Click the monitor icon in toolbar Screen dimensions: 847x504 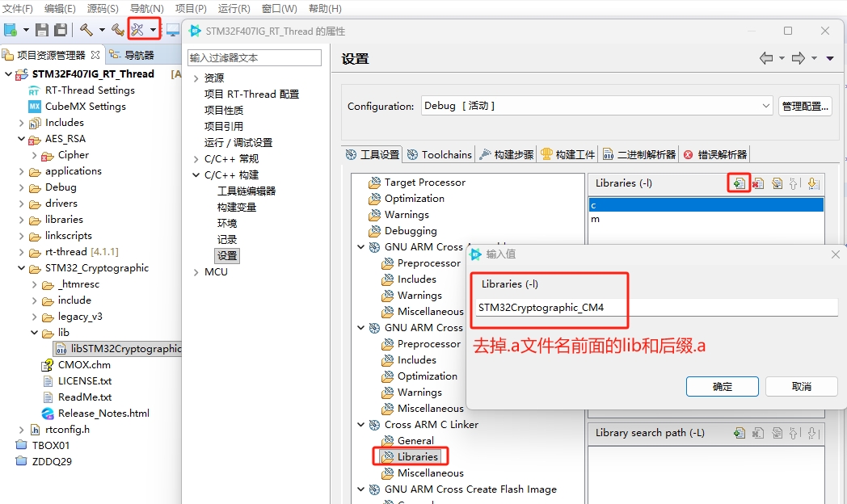point(173,30)
